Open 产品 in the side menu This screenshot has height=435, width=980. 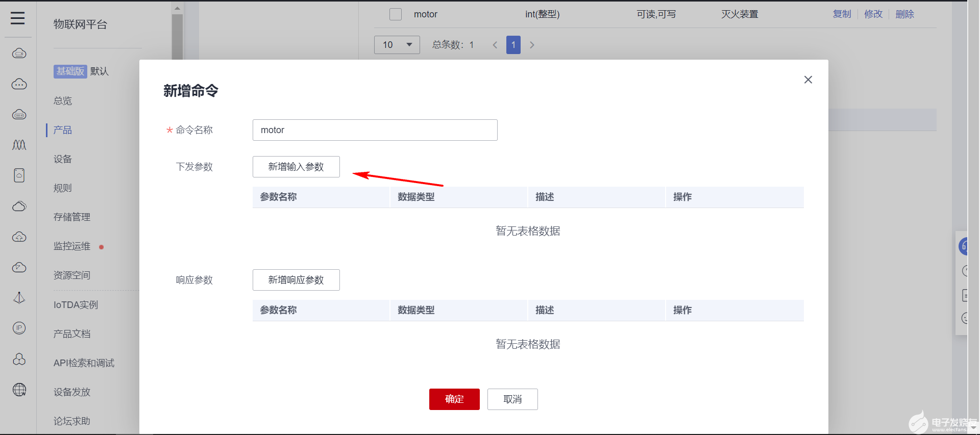[x=63, y=130]
